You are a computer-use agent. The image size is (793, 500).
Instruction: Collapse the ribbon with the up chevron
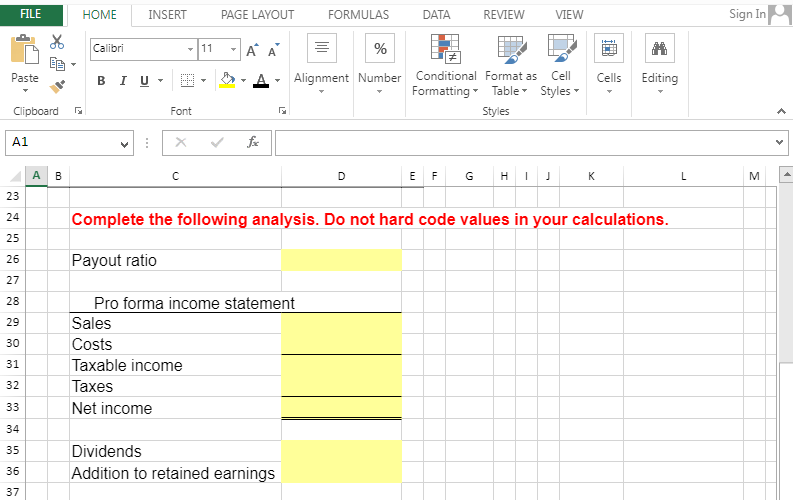[x=781, y=111]
